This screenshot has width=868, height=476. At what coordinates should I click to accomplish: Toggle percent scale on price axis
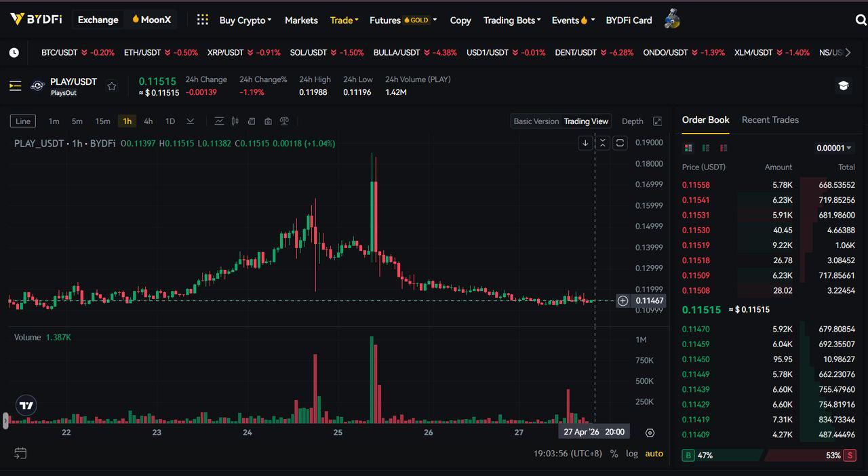point(614,454)
